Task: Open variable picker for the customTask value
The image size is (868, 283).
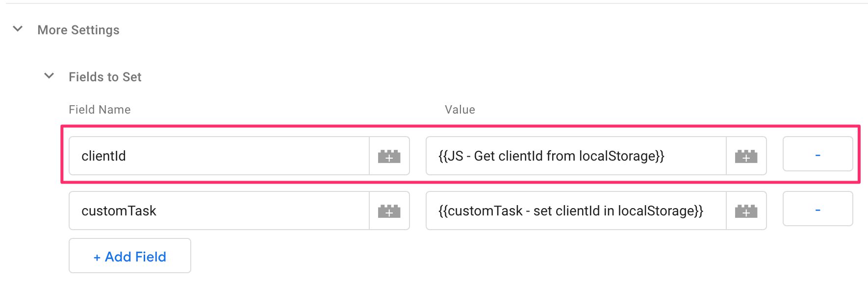Action: [746, 211]
